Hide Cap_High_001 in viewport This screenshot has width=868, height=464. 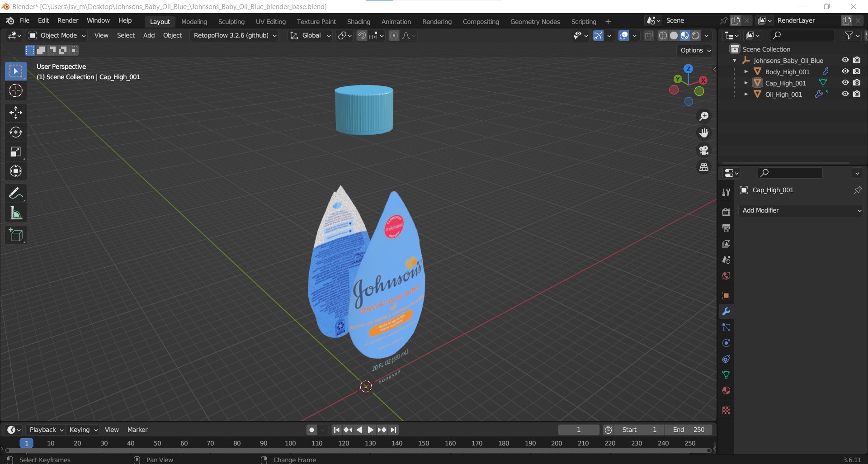coord(845,83)
